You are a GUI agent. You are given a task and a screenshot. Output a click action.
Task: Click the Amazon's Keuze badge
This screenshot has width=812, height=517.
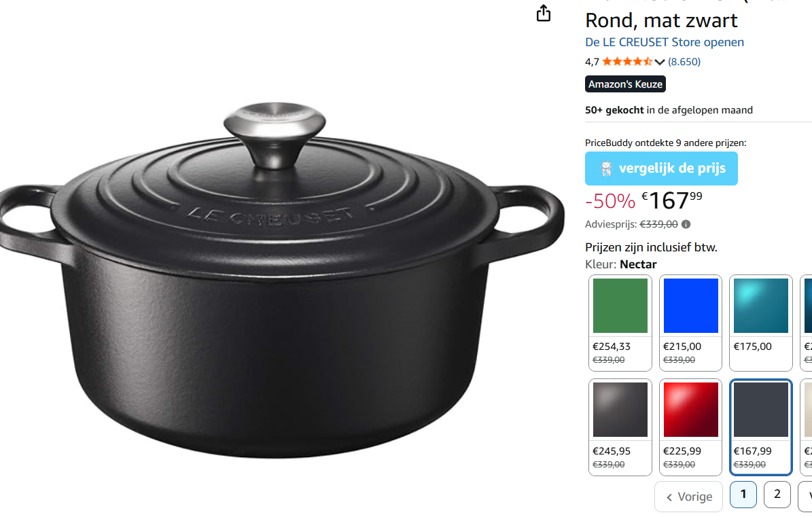625,84
